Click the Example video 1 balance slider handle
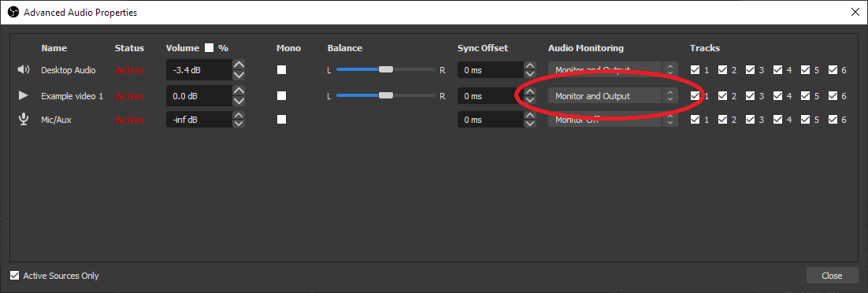 pyautogui.click(x=386, y=96)
